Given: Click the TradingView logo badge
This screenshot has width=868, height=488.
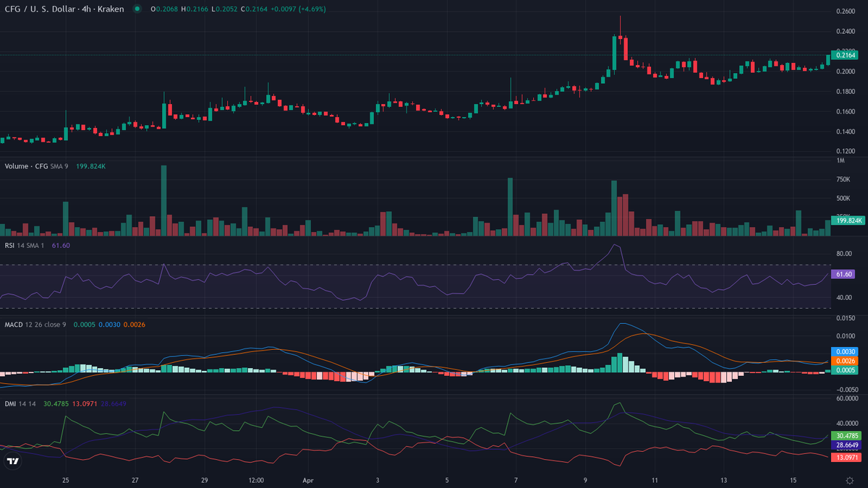Looking at the screenshot, I should pyautogui.click(x=12, y=461).
